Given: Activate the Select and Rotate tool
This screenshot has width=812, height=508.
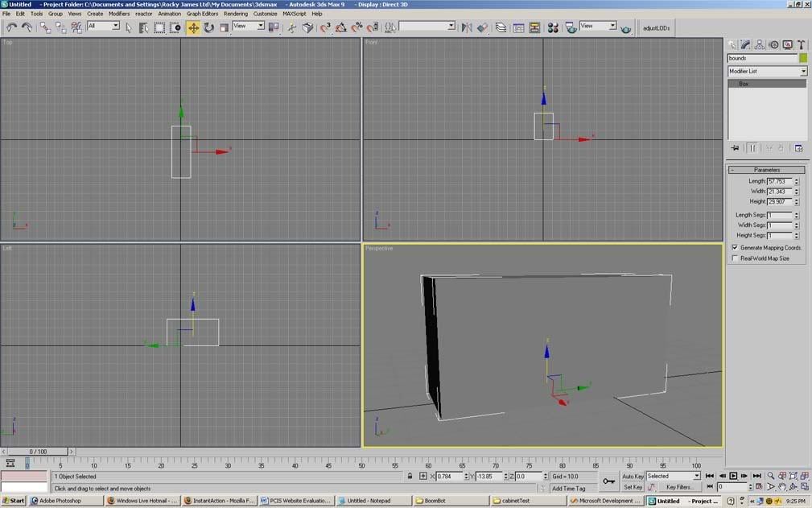Looking at the screenshot, I should 208,27.
